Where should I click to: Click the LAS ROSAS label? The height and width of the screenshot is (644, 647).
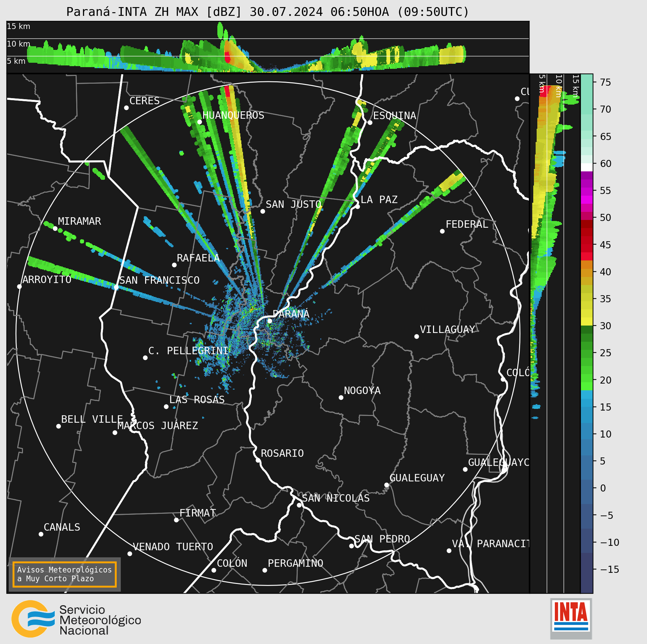point(197,400)
